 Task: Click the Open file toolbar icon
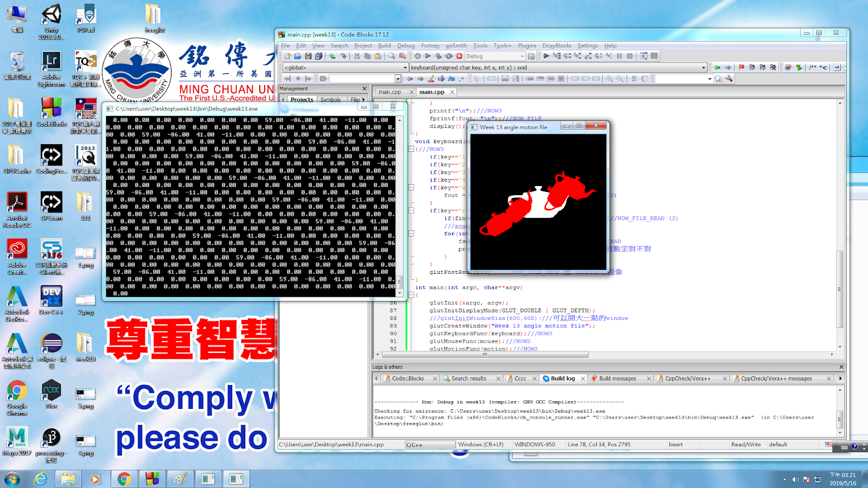(298, 56)
